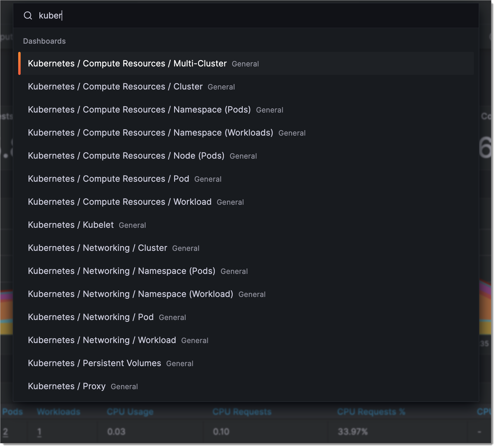
Task: Click the search magnifier icon
Action: click(x=28, y=15)
